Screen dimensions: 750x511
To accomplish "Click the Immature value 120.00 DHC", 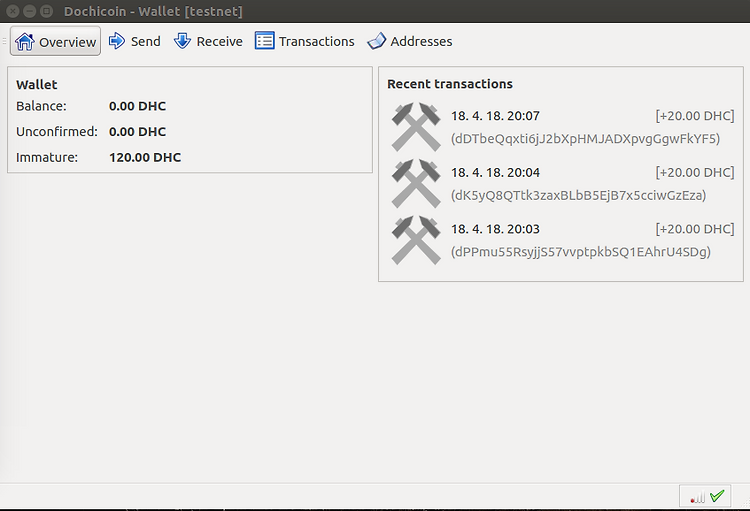I will (x=145, y=157).
